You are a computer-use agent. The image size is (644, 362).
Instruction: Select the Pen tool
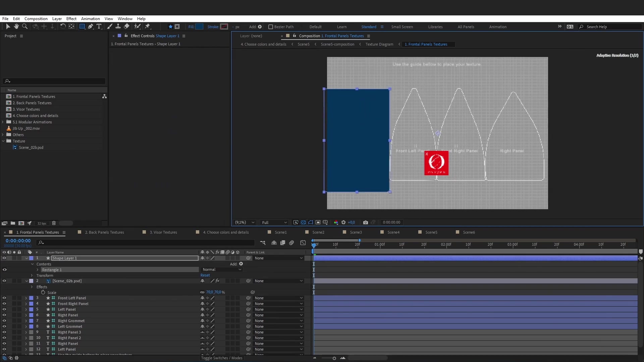tap(91, 26)
